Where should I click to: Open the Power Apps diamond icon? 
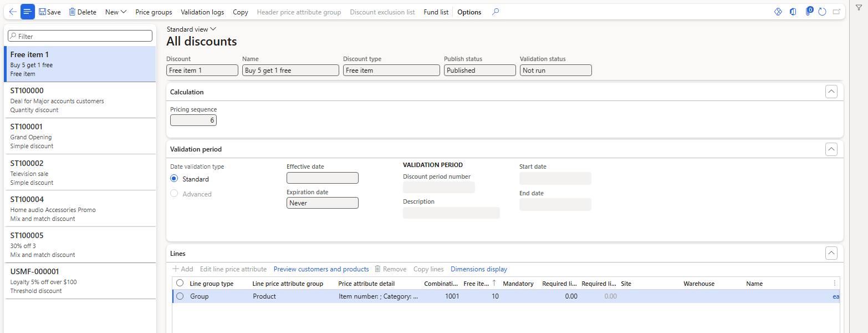pos(778,12)
